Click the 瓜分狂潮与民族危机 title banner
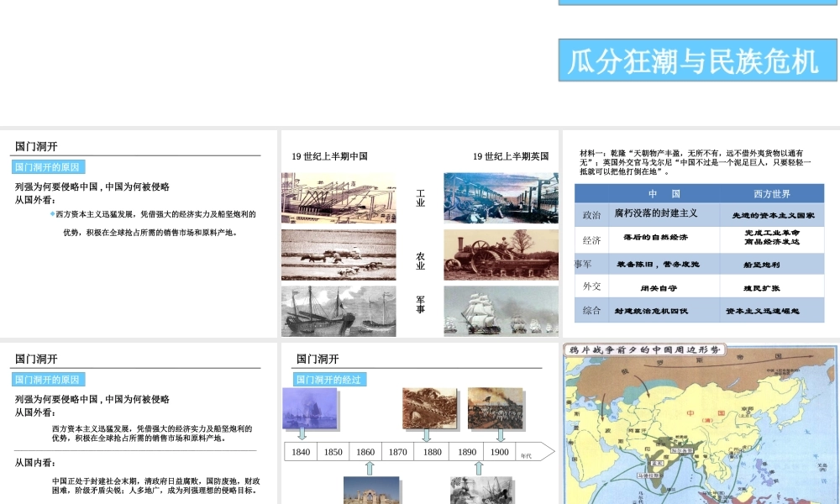Screen dimensions: 840x504 click(697, 60)
